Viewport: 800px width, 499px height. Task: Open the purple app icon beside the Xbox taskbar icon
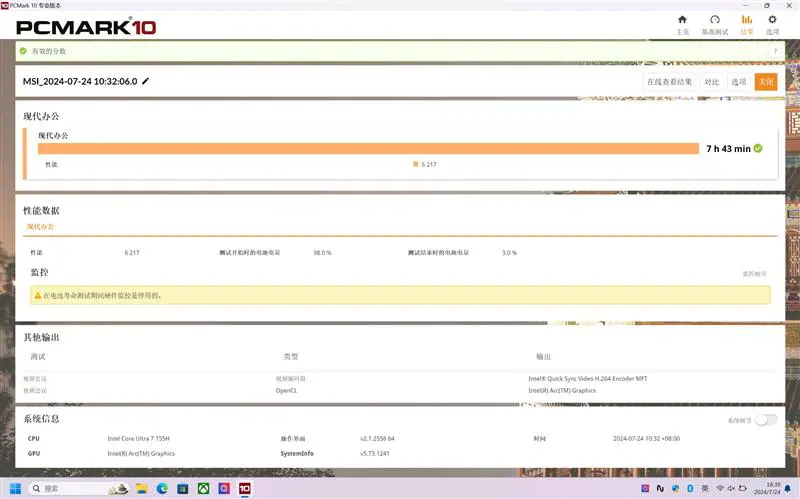click(224, 488)
